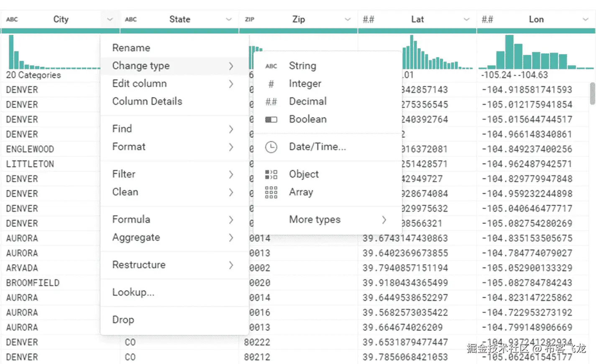
Task: Click the ## icon beside Decimal
Action: pos(271,102)
